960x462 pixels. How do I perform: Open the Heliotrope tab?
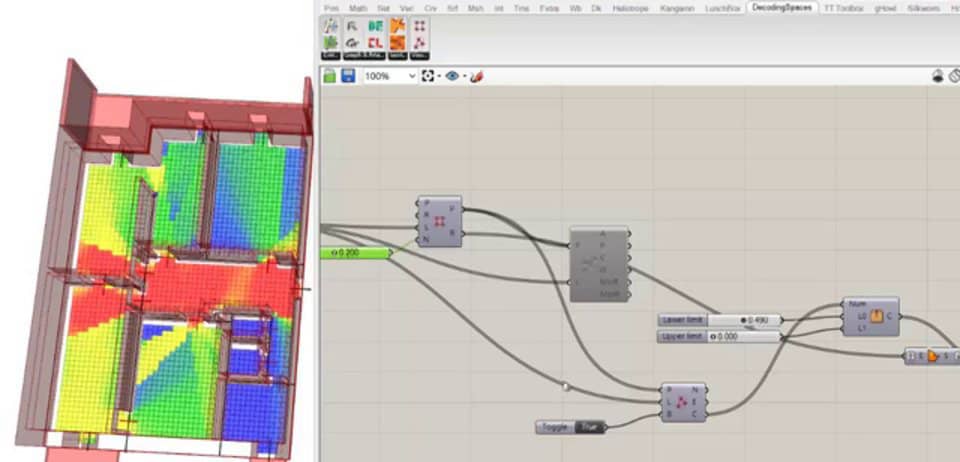pyautogui.click(x=630, y=9)
